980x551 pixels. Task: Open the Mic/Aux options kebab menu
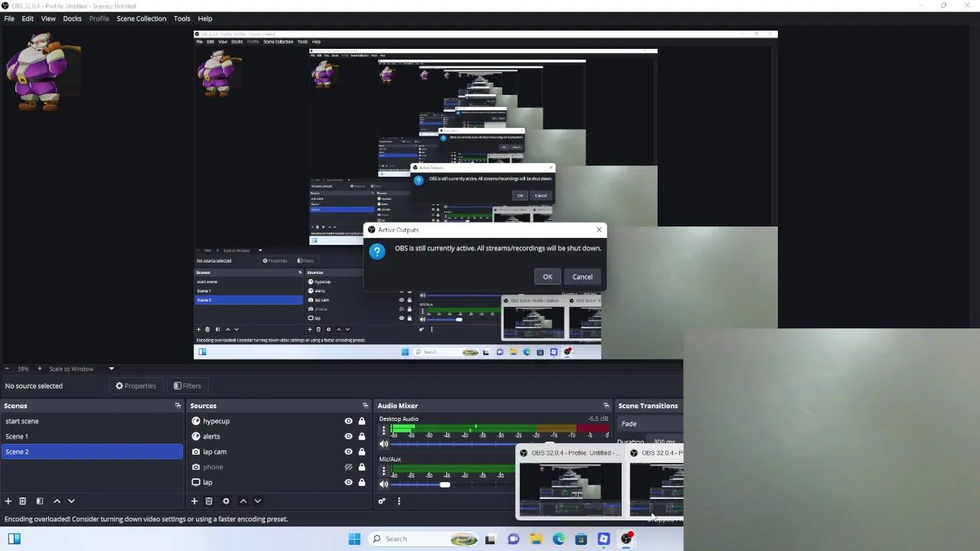coord(384,471)
